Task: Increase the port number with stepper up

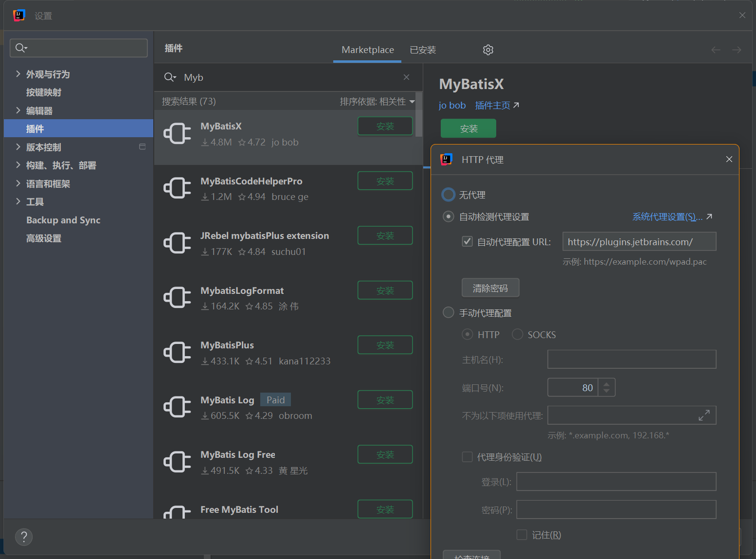Action: [x=606, y=383]
